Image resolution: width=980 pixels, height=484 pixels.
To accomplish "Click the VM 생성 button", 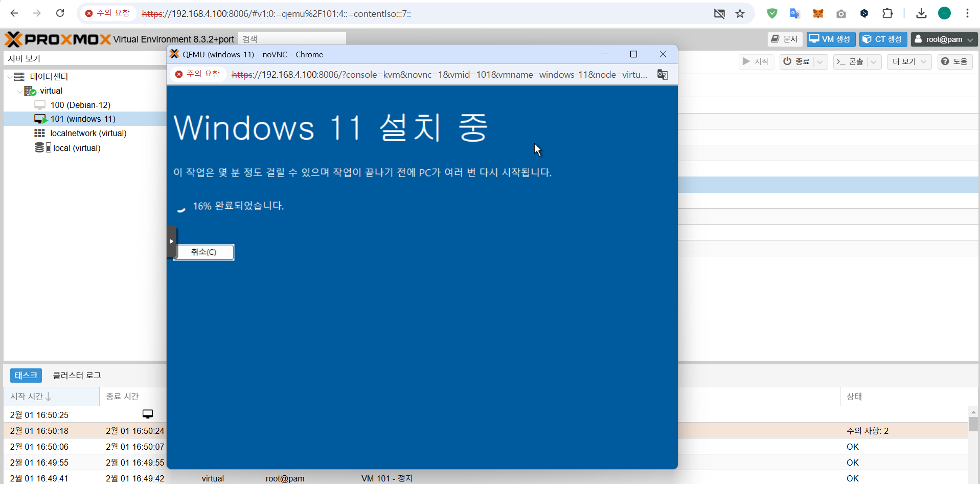I will click(830, 39).
